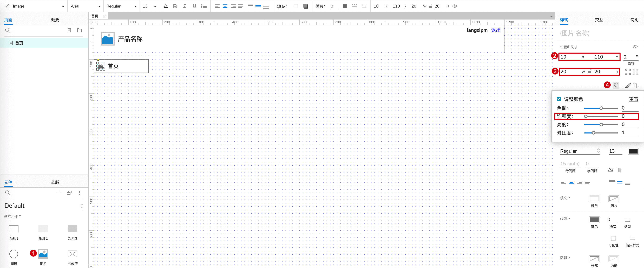644x268 pixels.
Task: Toggle aspect ratio lock in top toolbar
Action: tap(430, 6)
